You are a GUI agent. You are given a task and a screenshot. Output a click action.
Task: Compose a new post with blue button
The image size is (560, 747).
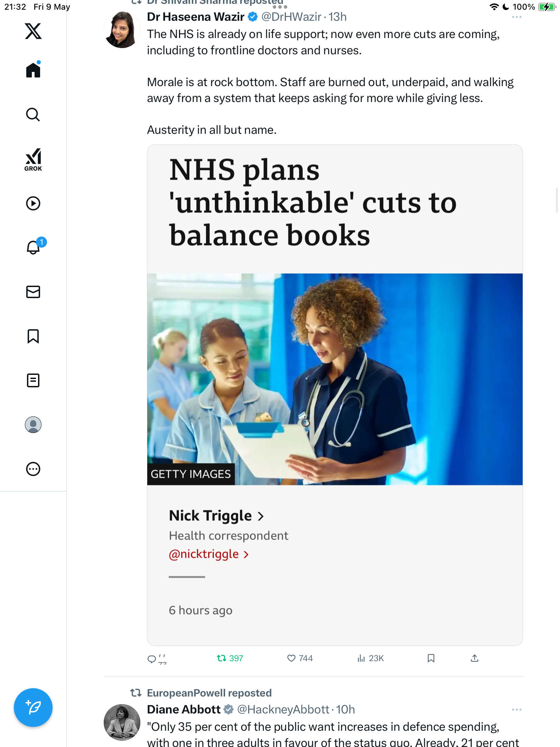point(33,708)
